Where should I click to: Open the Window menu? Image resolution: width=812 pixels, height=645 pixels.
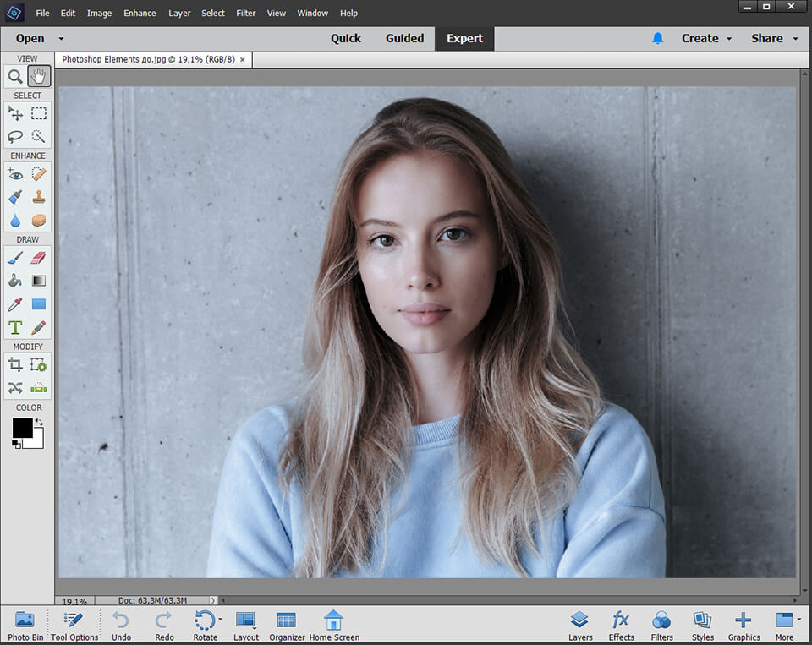(313, 13)
